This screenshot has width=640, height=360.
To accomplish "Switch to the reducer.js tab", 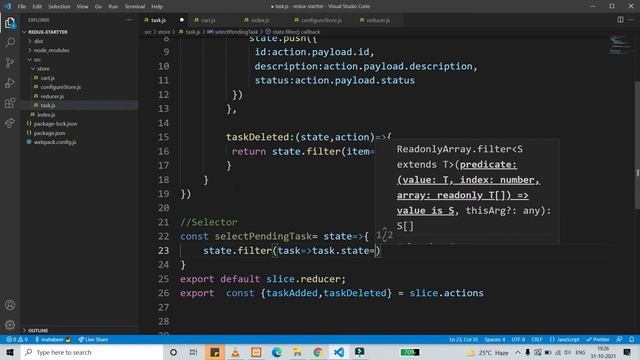I will (x=378, y=20).
